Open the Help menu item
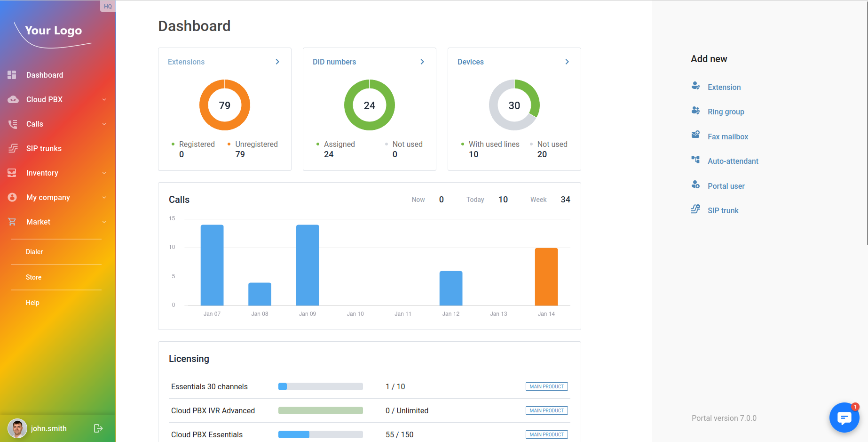 [x=32, y=303]
